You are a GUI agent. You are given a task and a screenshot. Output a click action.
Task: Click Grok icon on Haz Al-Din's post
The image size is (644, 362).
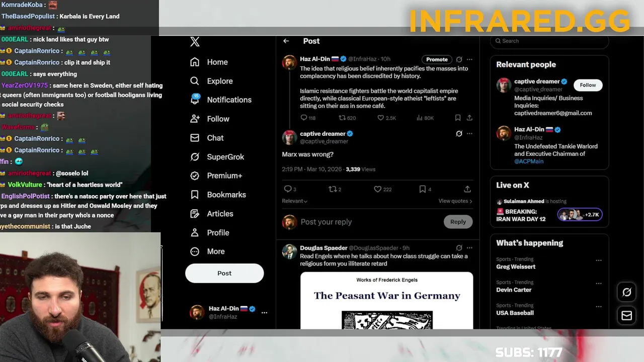coord(459,59)
